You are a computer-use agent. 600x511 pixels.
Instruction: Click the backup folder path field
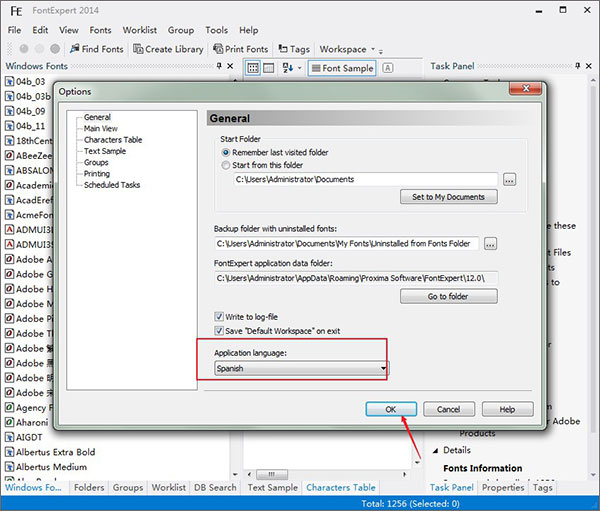[347, 243]
